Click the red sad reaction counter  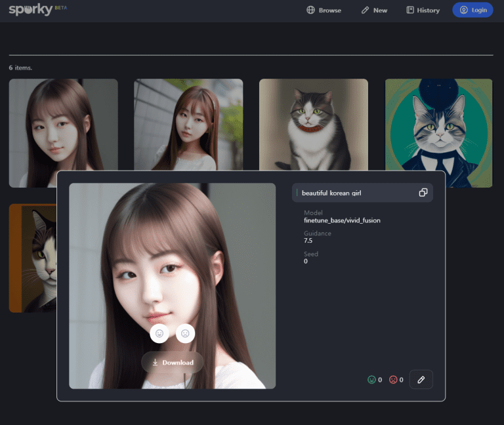[396, 380]
